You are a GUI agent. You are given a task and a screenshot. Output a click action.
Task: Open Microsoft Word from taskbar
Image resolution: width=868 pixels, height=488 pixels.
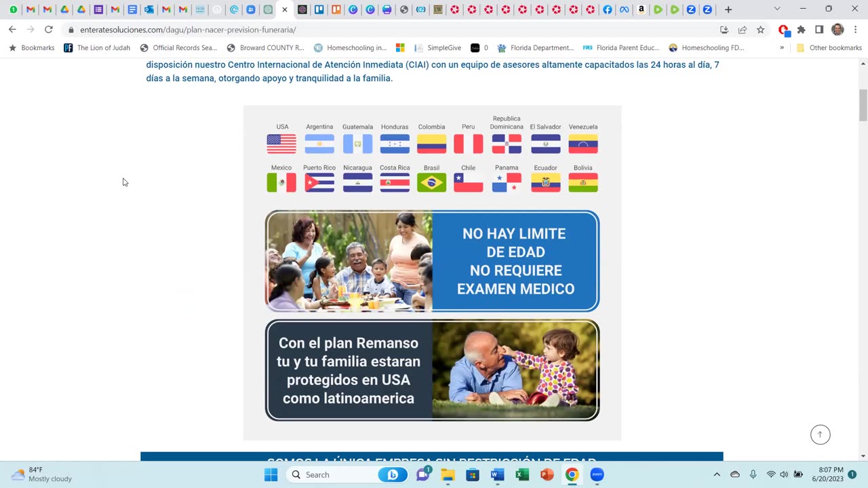pyautogui.click(x=497, y=474)
